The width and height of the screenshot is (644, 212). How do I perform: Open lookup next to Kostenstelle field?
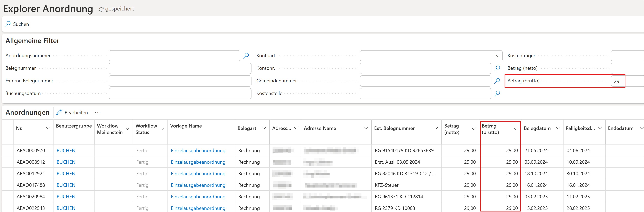click(497, 93)
